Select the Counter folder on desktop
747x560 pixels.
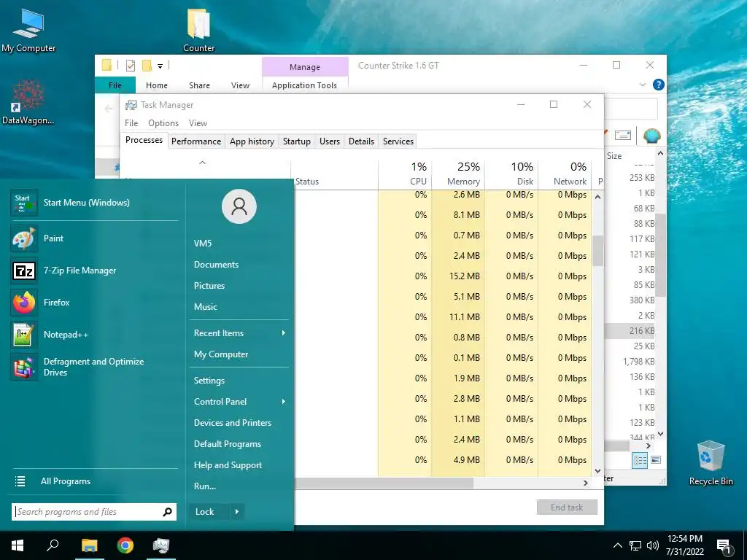(198, 30)
